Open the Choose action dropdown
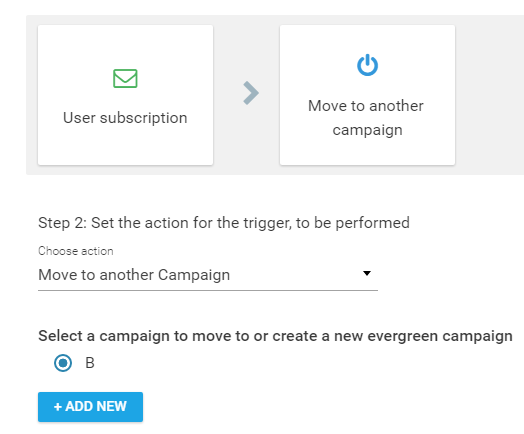 (x=208, y=275)
